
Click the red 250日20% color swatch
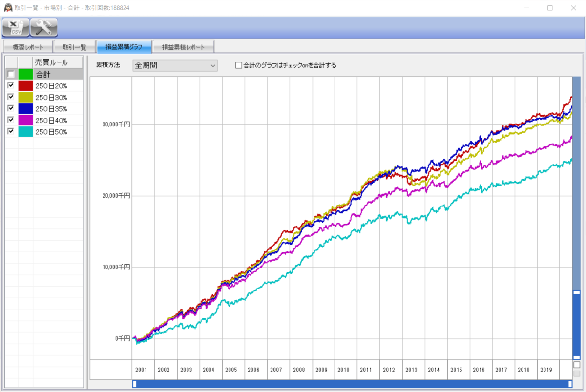(25, 85)
